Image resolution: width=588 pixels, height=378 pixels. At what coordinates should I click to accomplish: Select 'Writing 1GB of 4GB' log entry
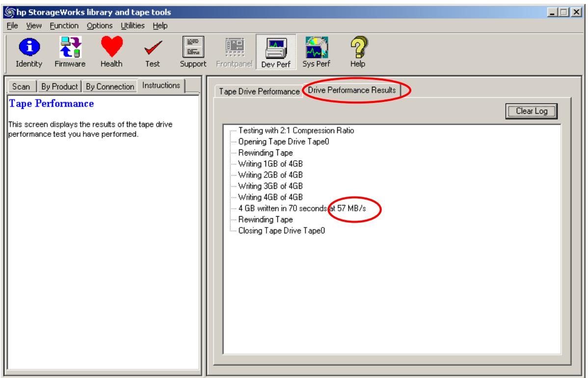pos(270,164)
